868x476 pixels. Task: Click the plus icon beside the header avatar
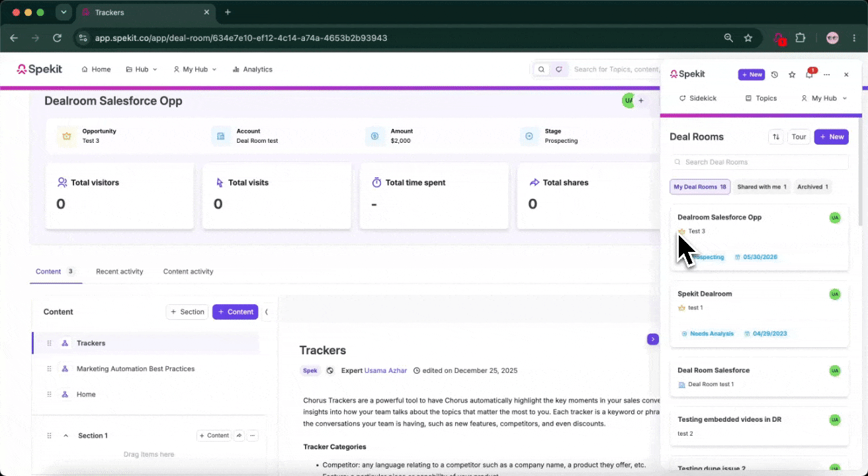tap(640, 100)
